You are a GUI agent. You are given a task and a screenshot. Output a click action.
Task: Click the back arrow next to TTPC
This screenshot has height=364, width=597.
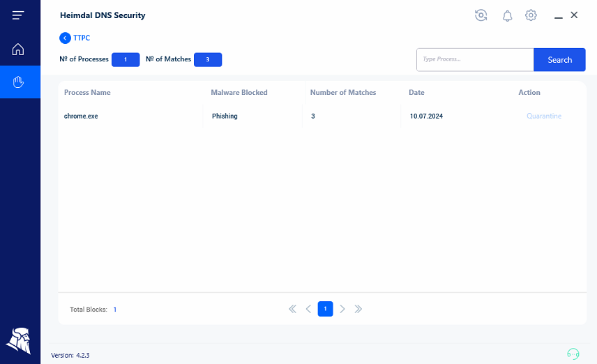65,38
